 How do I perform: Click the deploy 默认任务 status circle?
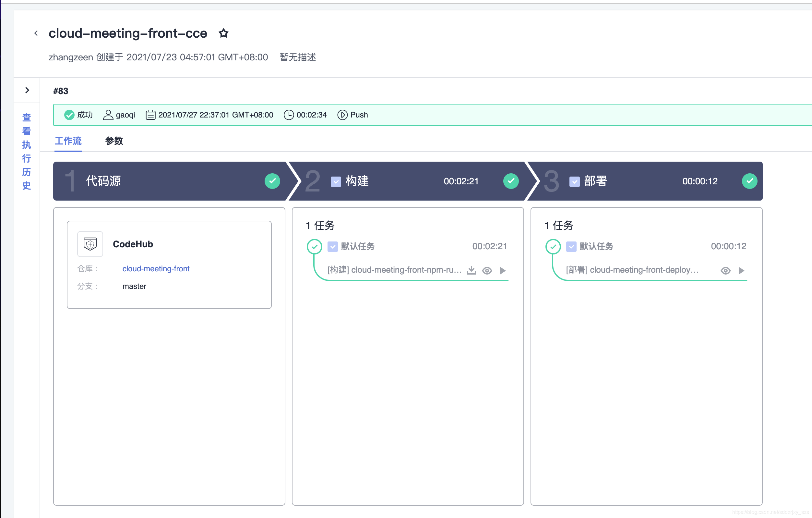[553, 246]
